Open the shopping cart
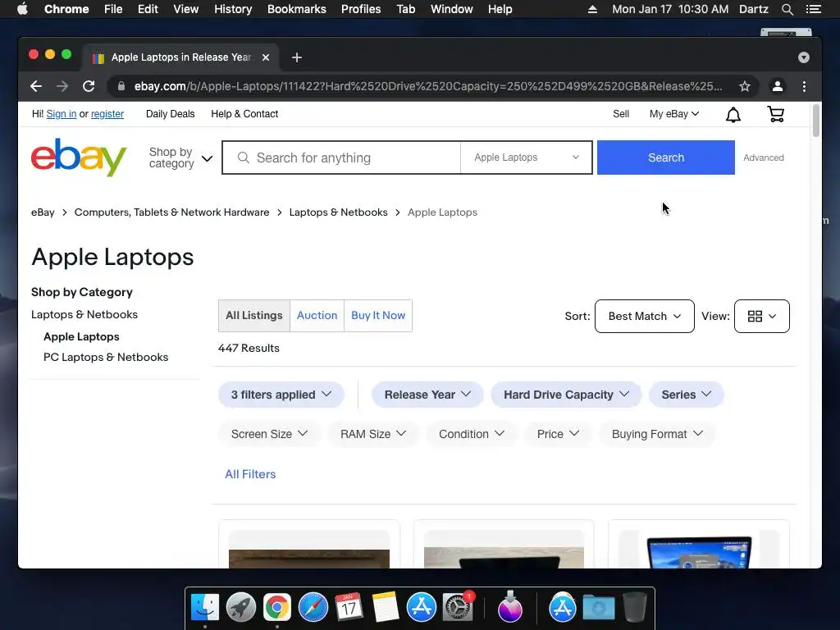The width and height of the screenshot is (840, 630). (x=776, y=114)
